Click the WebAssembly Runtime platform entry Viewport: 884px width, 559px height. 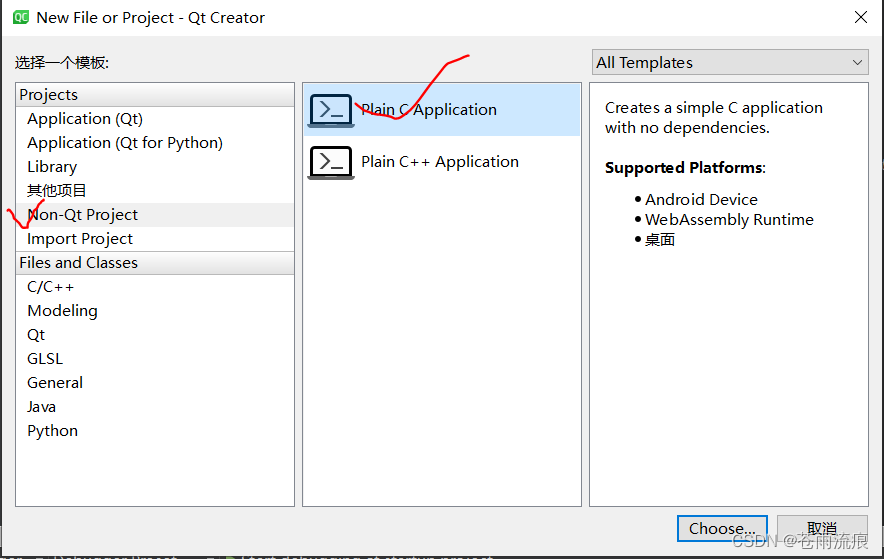tap(729, 220)
